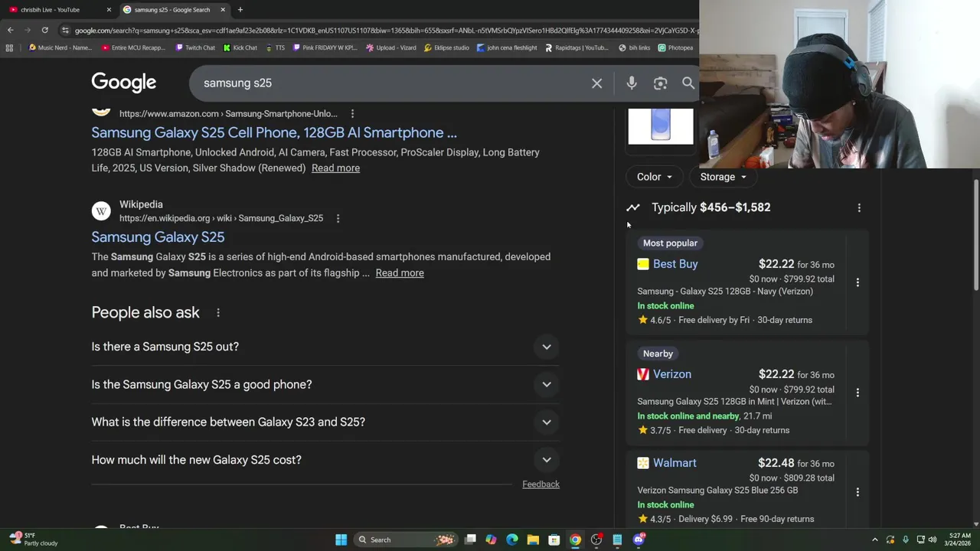Open the three-dot menu for Verizon offer
The image size is (980, 551).
coord(857,393)
